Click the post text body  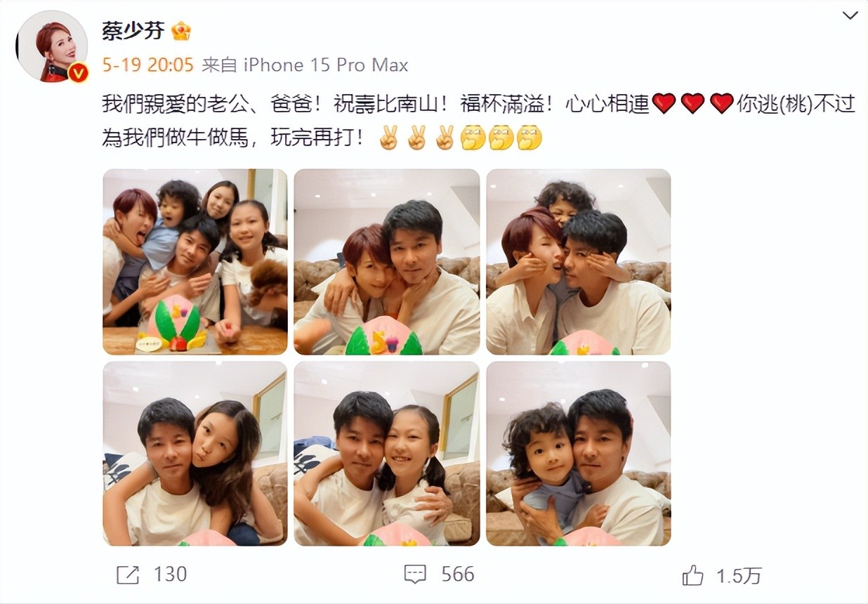click(478, 121)
